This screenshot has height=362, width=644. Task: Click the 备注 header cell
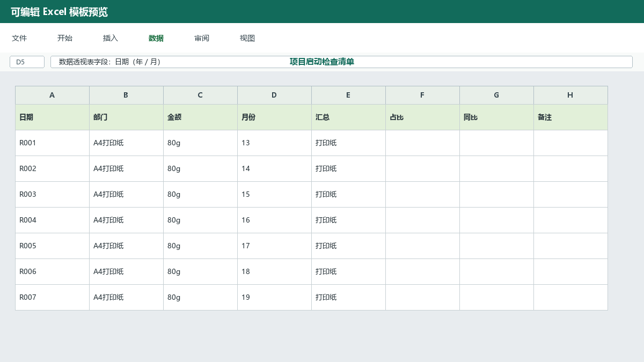[570, 117]
